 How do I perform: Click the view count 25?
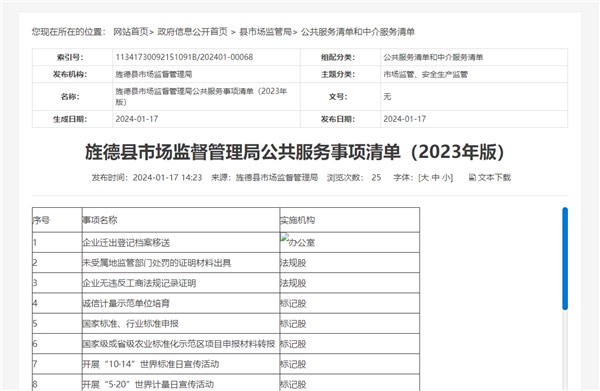coord(376,178)
